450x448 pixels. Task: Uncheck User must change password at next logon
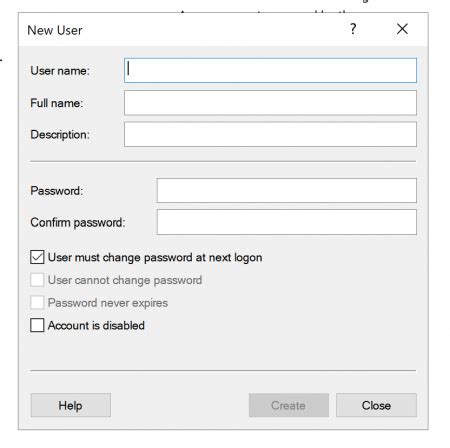click(x=37, y=257)
